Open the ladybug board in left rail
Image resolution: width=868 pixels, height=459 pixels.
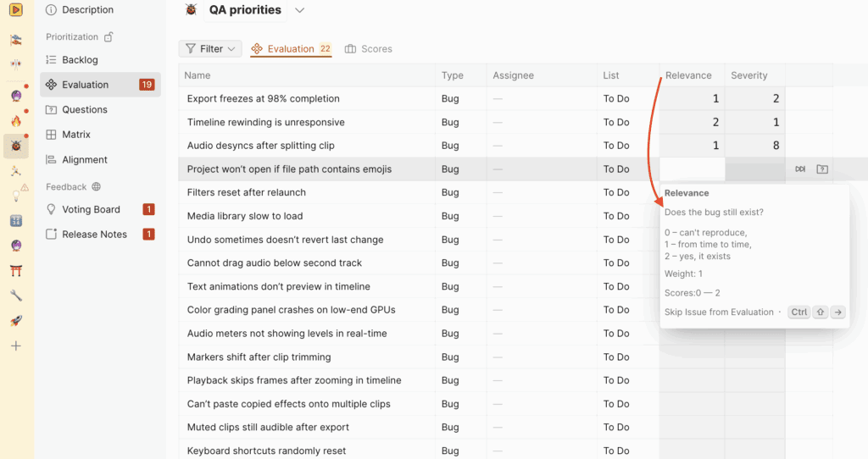15,146
